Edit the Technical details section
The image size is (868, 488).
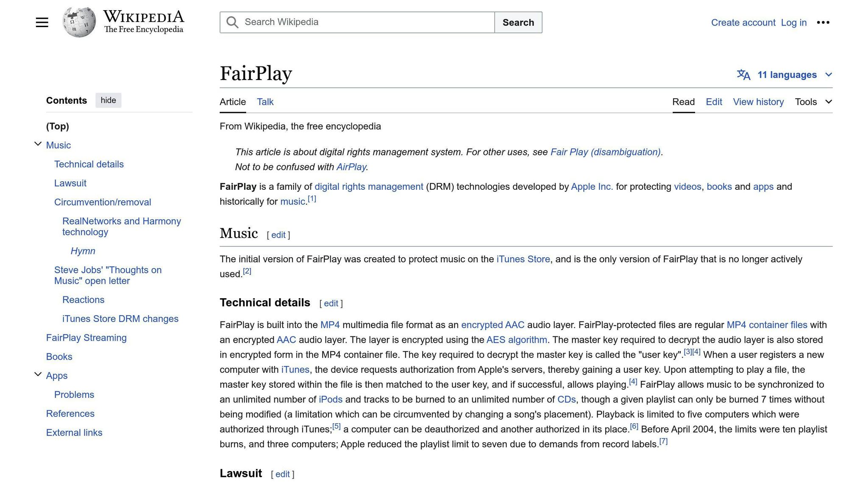tap(331, 304)
